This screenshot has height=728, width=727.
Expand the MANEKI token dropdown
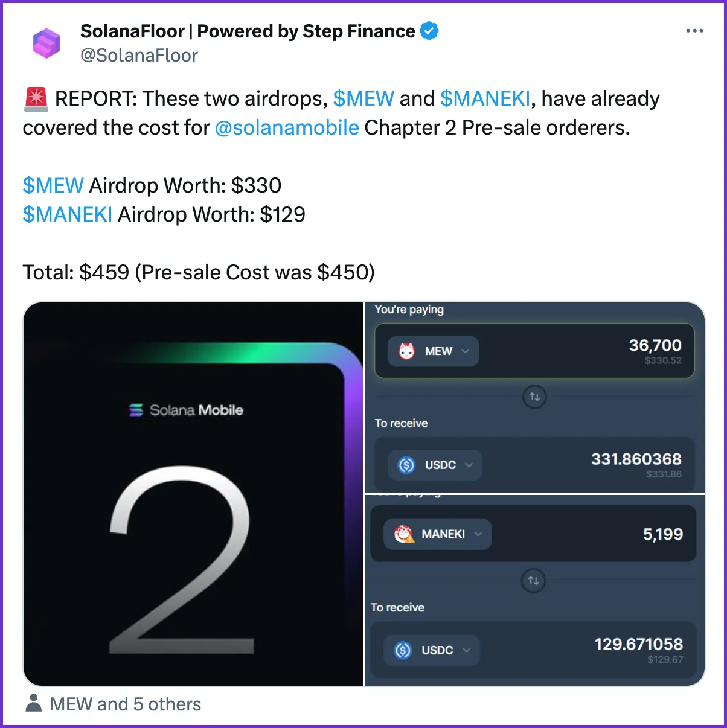[x=438, y=534]
